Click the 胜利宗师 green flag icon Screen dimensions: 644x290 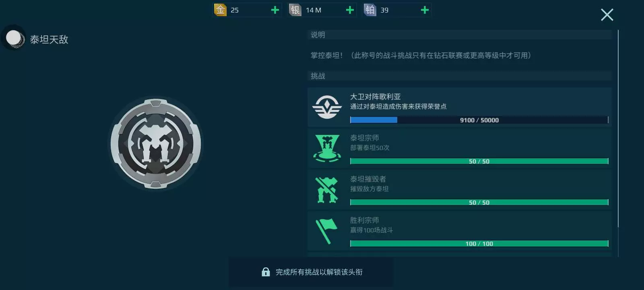[x=326, y=231]
